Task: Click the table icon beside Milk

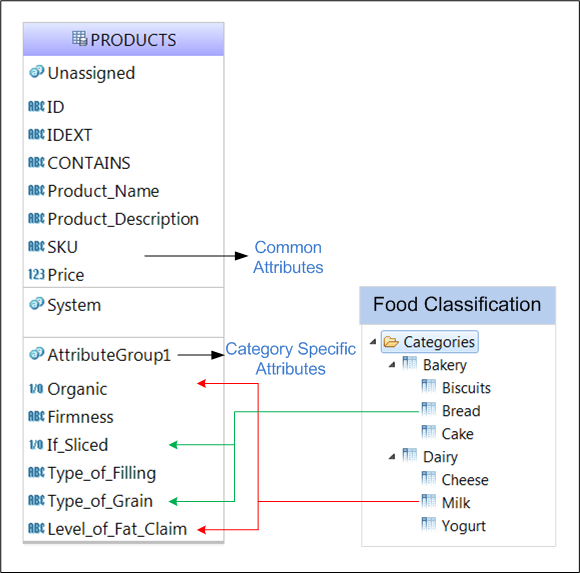Action: click(x=429, y=502)
